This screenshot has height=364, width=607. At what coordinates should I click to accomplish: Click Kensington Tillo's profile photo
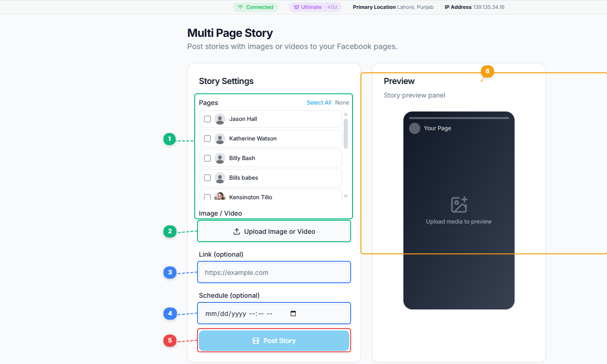220,196
